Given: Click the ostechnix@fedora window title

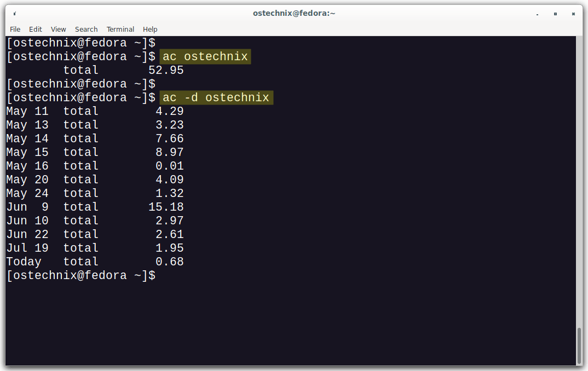Looking at the screenshot, I should [x=294, y=13].
